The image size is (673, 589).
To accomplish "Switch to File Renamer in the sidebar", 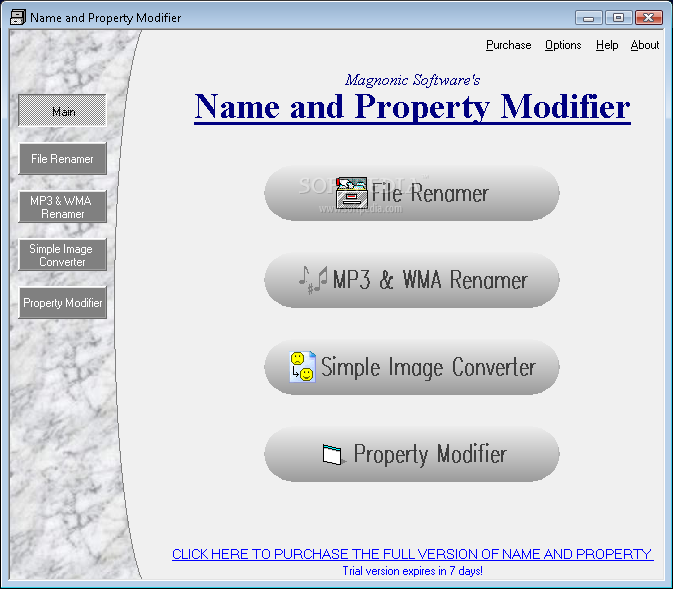I will (x=63, y=159).
